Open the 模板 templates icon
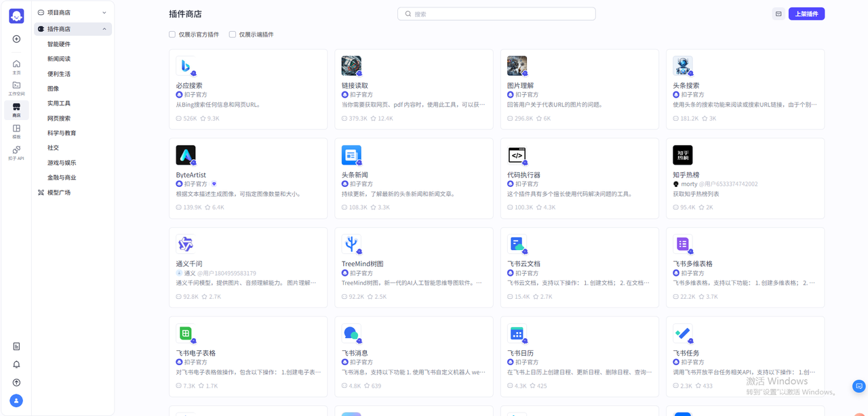 pos(16,131)
